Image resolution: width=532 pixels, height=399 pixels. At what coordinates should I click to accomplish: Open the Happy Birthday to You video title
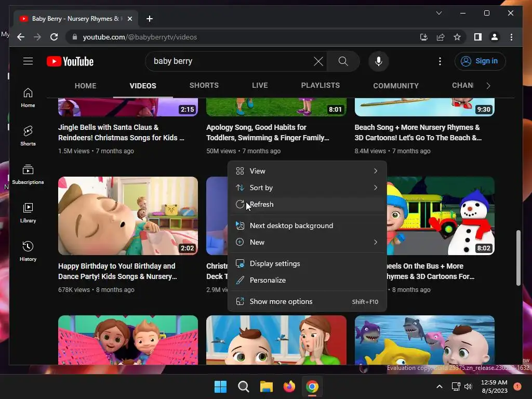117,271
